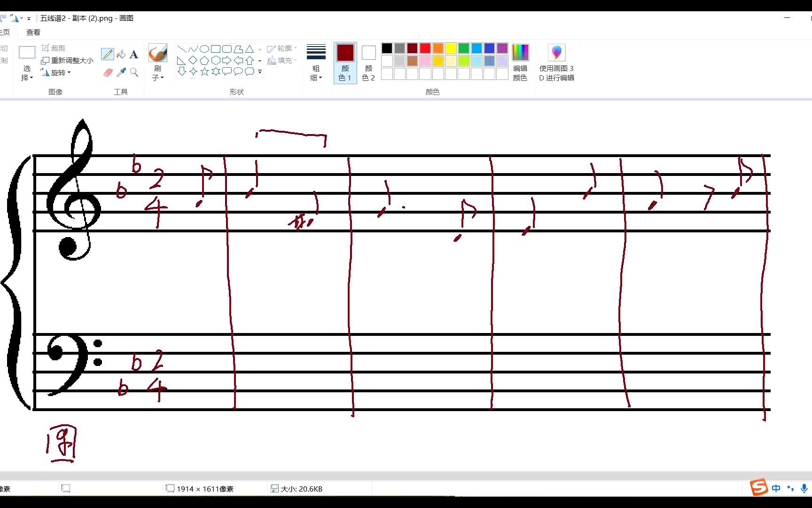Select the Text tool (A)
This screenshot has height=508, width=812.
click(x=134, y=54)
